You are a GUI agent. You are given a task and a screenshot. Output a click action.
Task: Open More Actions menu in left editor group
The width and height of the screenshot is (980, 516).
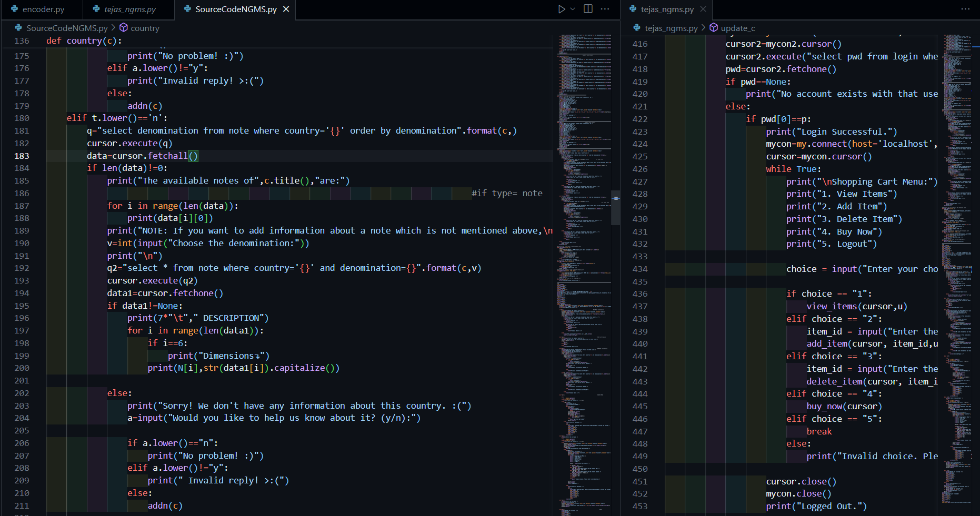(x=605, y=9)
